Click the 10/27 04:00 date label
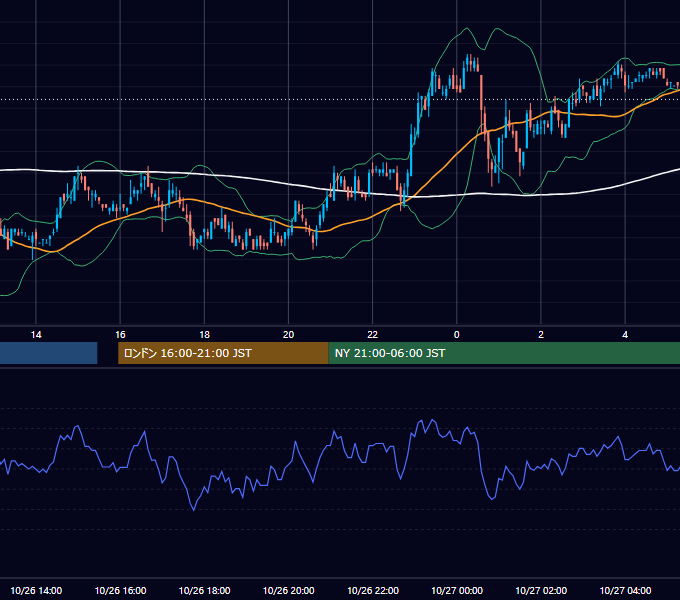Screen dimensions: 680x600 625,590
